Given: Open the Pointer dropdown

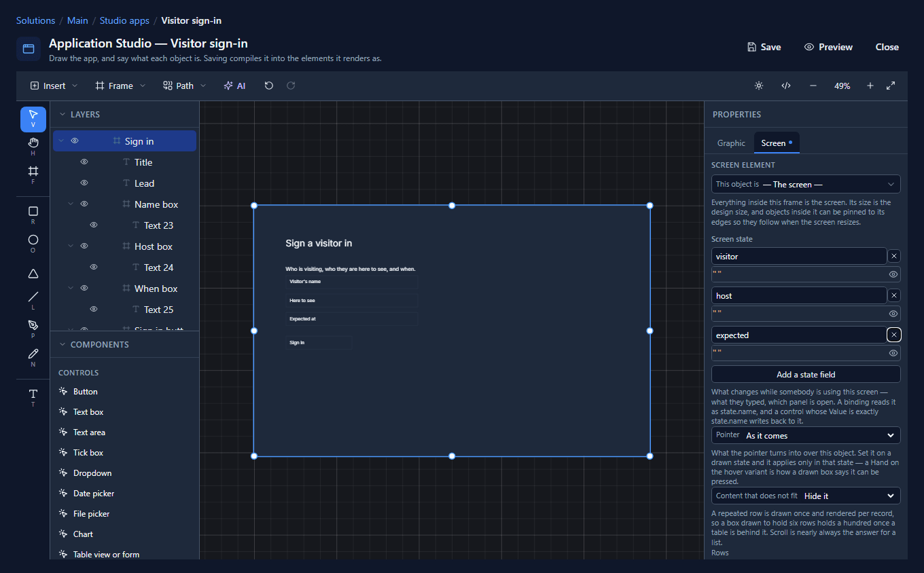Looking at the screenshot, I should pos(806,435).
